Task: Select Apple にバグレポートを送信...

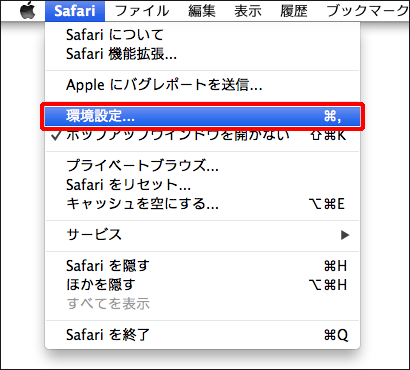Action: (x=202, y=85)
